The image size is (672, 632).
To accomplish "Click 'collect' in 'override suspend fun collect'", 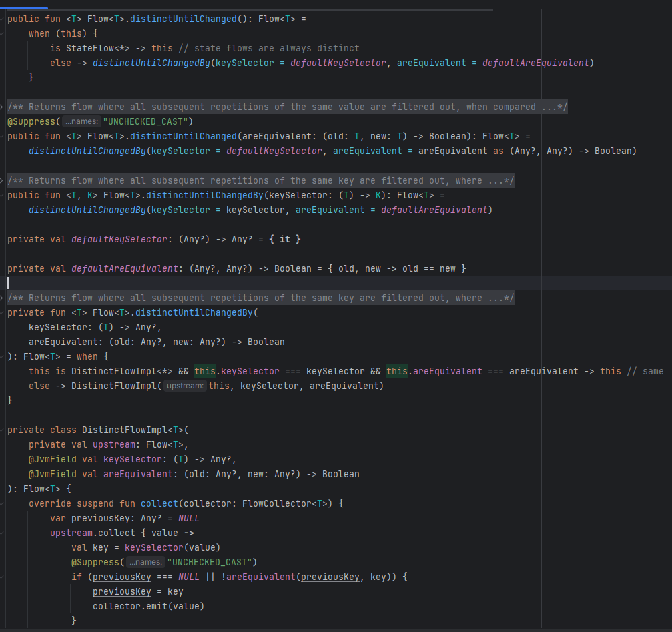I will (x=159, y=503).
